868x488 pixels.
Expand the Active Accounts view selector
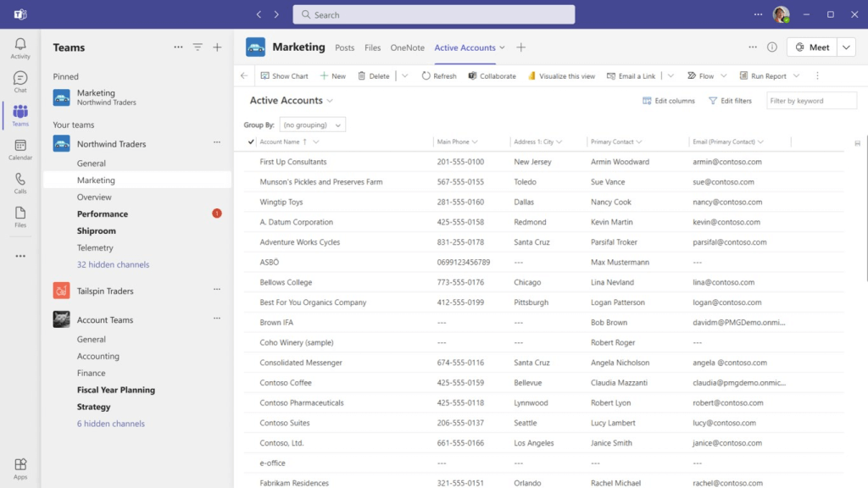[330, 101]
